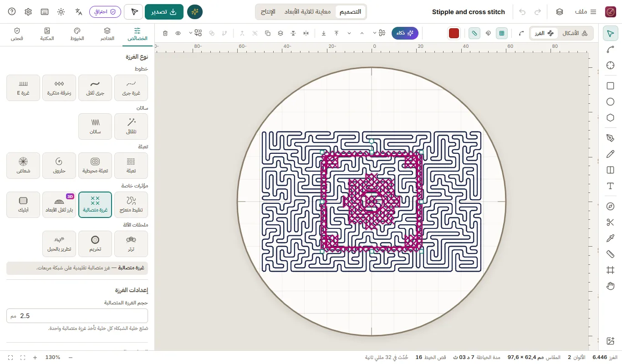Switch to the الإنتاج production tab
This screenshot has width=622, height=364.
point(268,12)
